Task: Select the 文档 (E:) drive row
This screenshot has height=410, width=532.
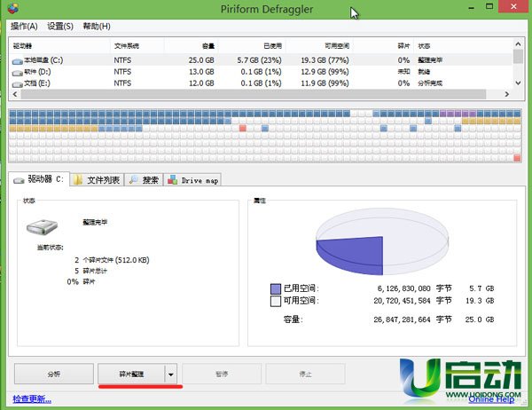Action: coord(261,83)
